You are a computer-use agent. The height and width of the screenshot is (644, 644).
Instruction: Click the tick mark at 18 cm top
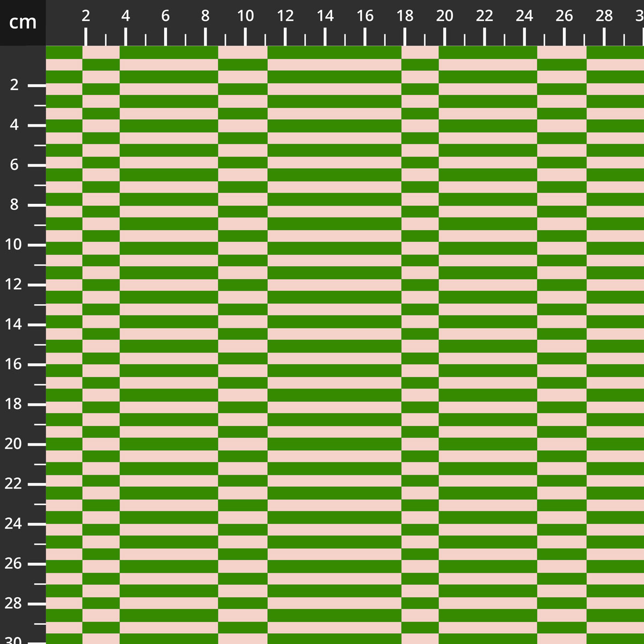click(405, 36)
